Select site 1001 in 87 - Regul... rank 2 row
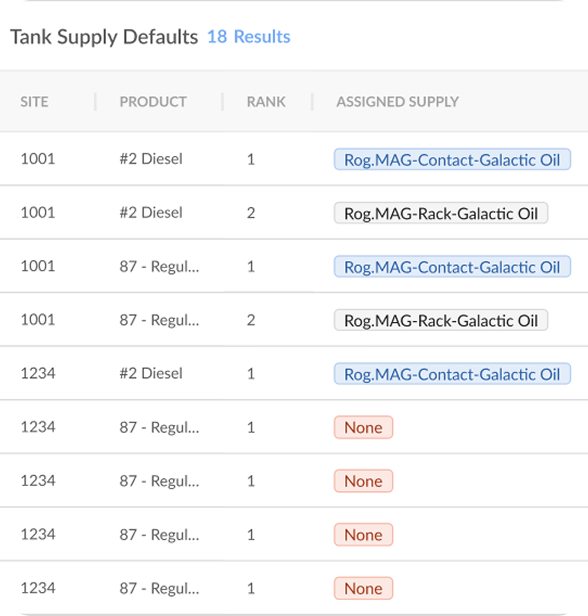Viewport: 588px width, 616px height. (38, 320)
